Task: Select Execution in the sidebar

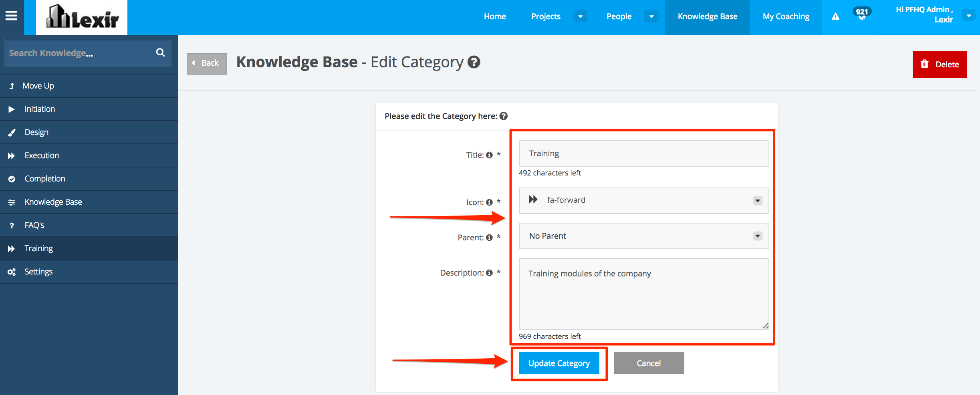Action: (89, 155)
